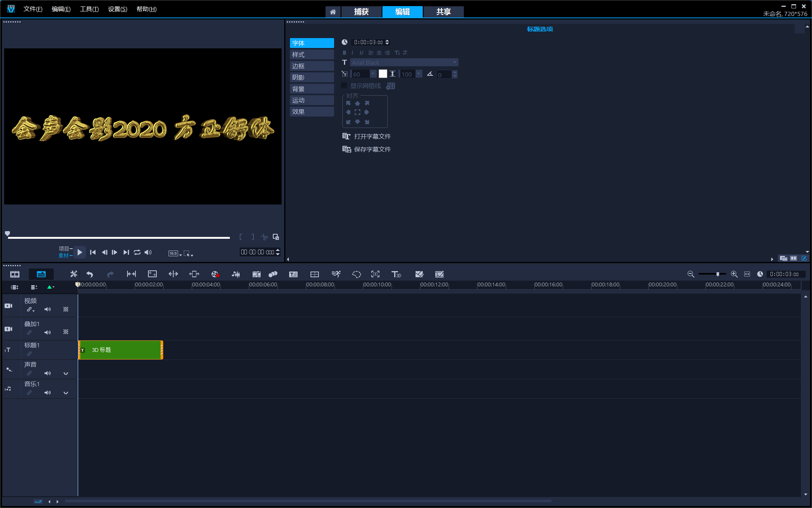Switch to storyboard view
Screen dimensions: 812x508
[15, 274]
